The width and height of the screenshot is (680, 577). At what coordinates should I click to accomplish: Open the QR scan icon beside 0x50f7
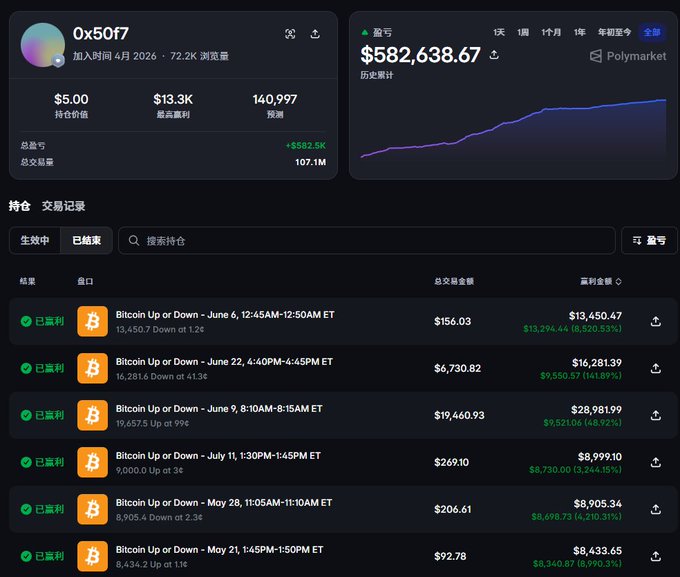[290, 34]
